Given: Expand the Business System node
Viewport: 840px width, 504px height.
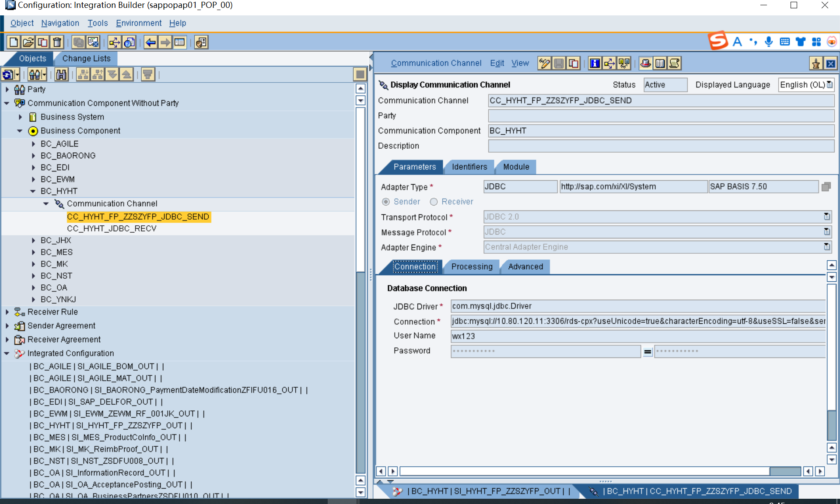Looking at the screenshot, I should pyautogui.click(x=20, y=117).
